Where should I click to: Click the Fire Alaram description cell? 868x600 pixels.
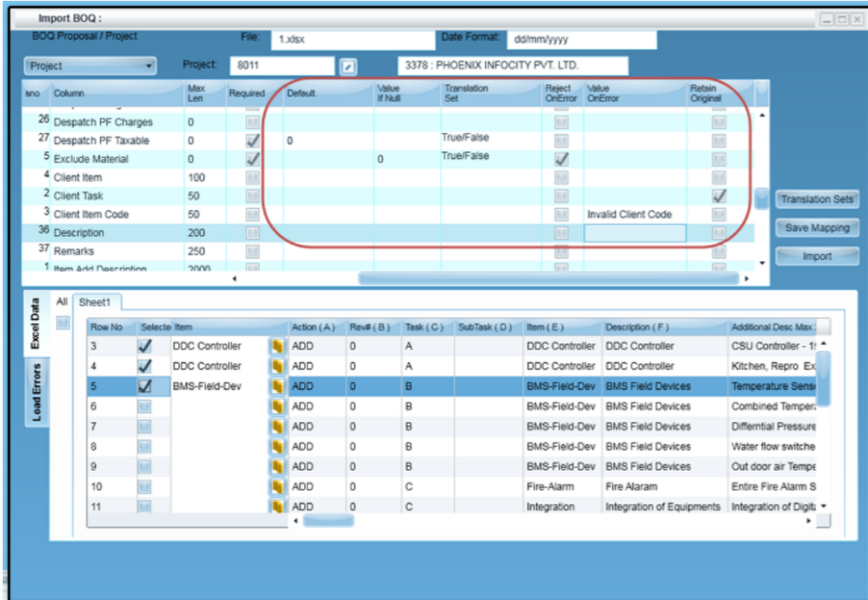pos(665,487)
